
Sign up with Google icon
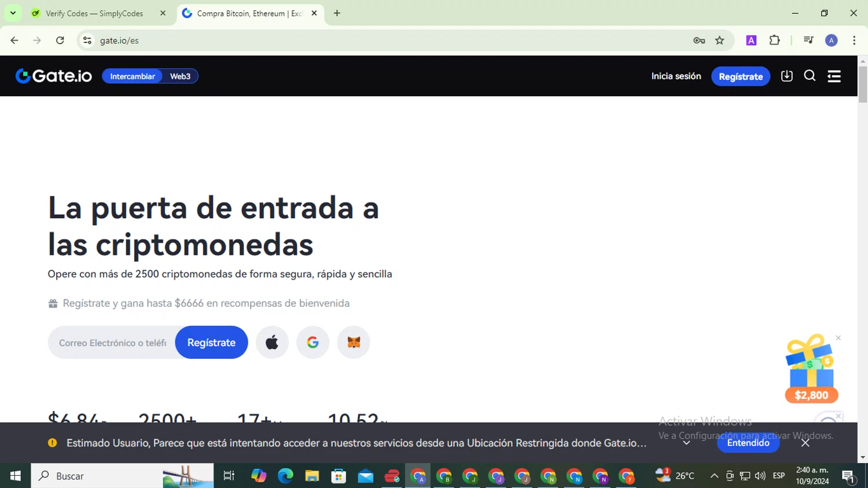pyautogui.click(x=312, y=343)
